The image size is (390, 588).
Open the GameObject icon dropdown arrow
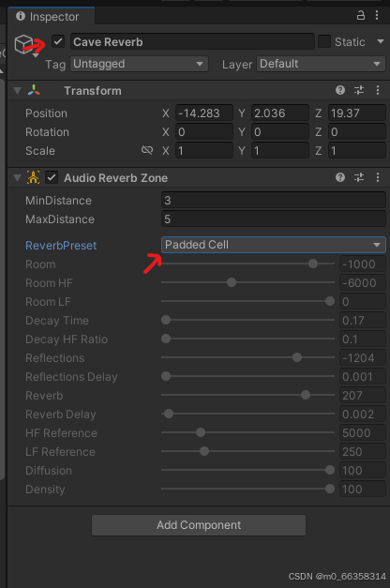[36, 55]
